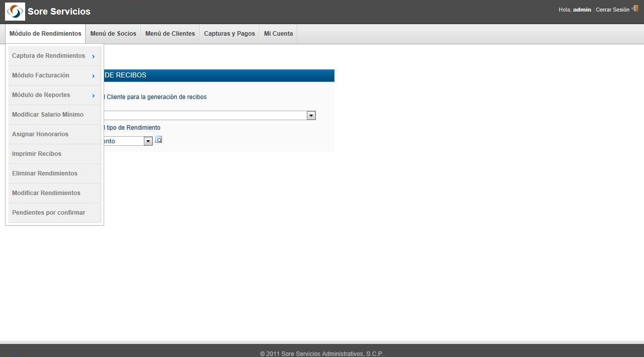Open the Mi Cuenta menu
Screen dimensions: 644x357
tap(278, 34)
